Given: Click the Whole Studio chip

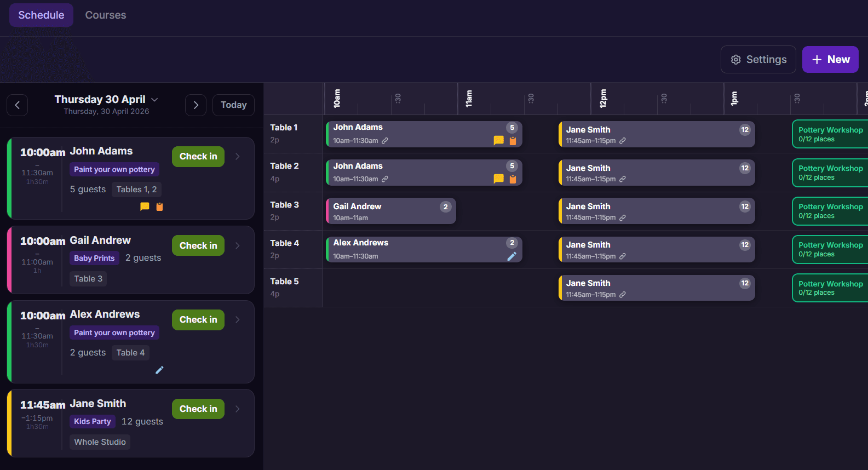Looking at the screenshot, I should [100, 442].
